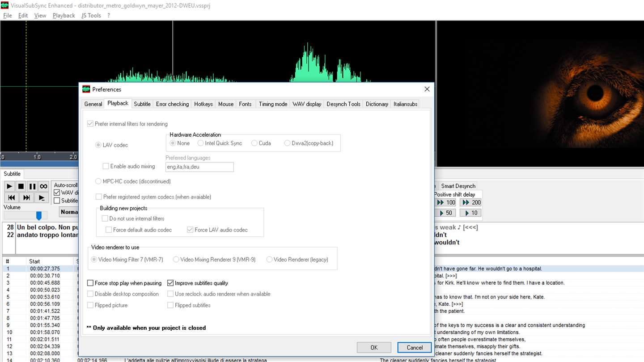Open the WAV display tab

pyautogui.click(x=307, y=104)
